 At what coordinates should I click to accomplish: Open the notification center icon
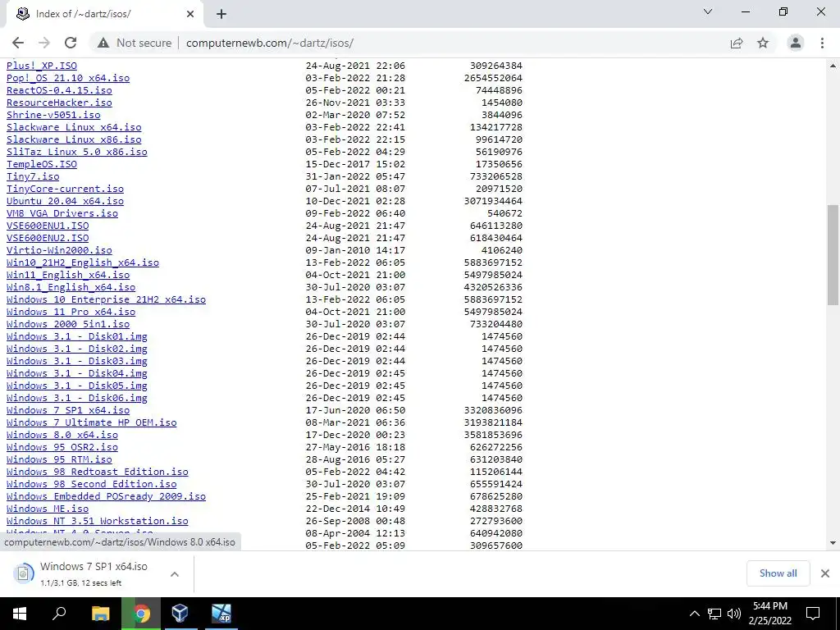point(813,614)
